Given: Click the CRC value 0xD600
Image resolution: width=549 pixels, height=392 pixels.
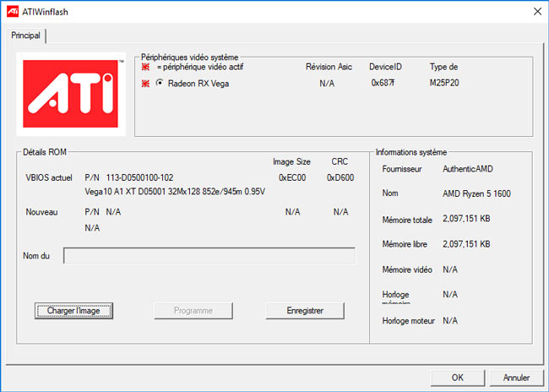Looking at the screenshot, I should [x=340, y=178].
